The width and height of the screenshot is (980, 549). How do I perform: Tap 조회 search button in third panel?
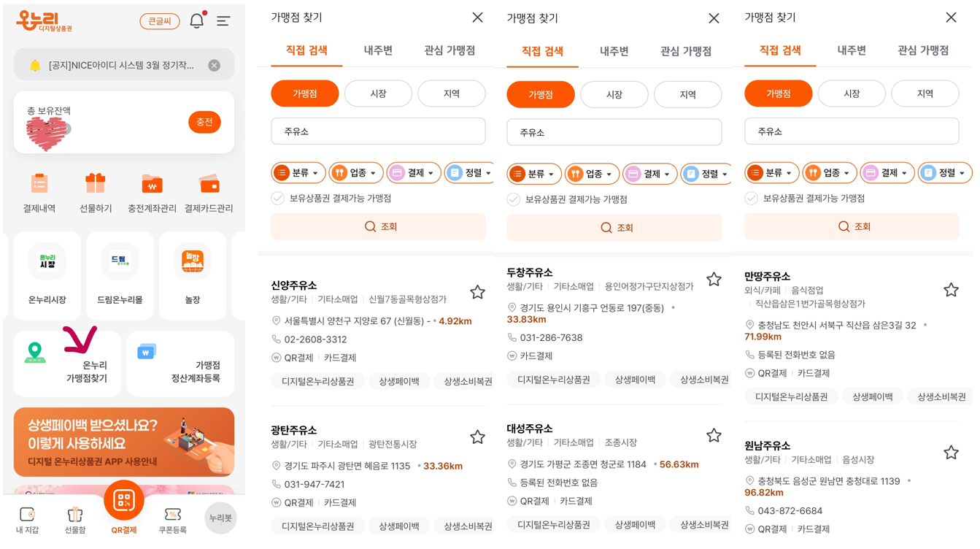click(x=852, y=226)
